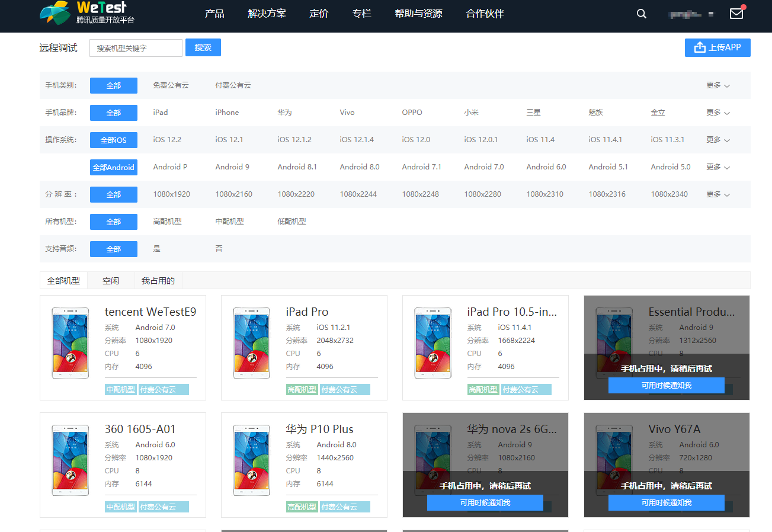The image size is (772, 532).
Task: Switch to the 全部机型 tab
Action: pos(63,280)
